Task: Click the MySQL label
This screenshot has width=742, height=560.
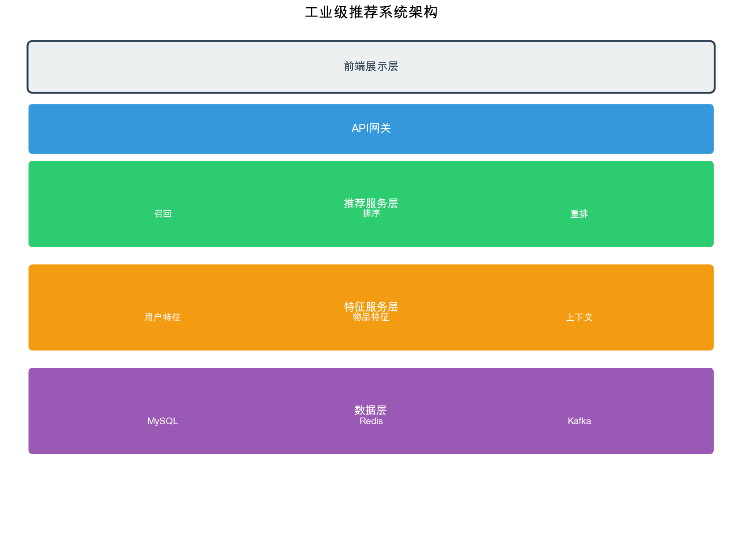Action: 163,421
